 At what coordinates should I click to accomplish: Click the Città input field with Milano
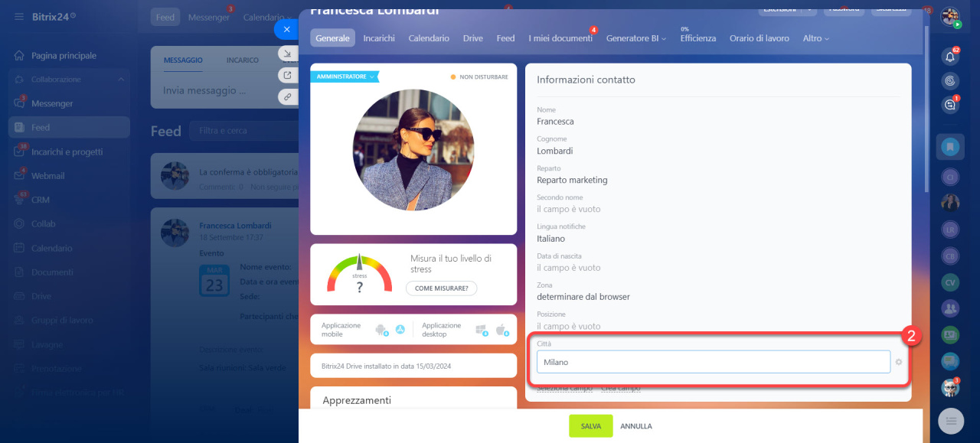[x=713, y=362]
